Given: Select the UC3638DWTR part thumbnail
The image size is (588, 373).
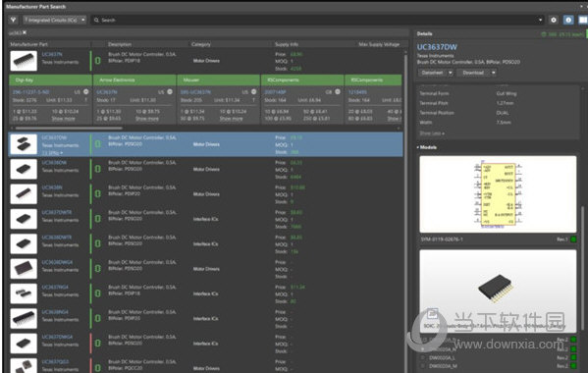Looking at the screenshot, I should pyautogui.click(x=24, y=243).
